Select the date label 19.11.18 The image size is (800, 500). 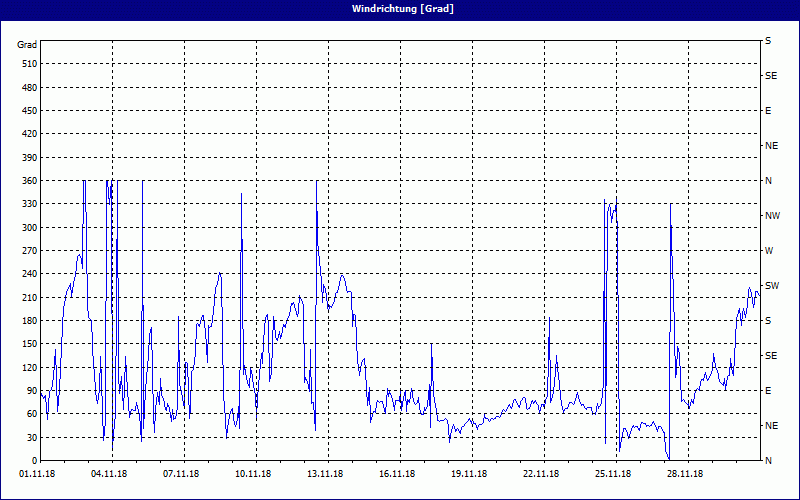point(468,474)
